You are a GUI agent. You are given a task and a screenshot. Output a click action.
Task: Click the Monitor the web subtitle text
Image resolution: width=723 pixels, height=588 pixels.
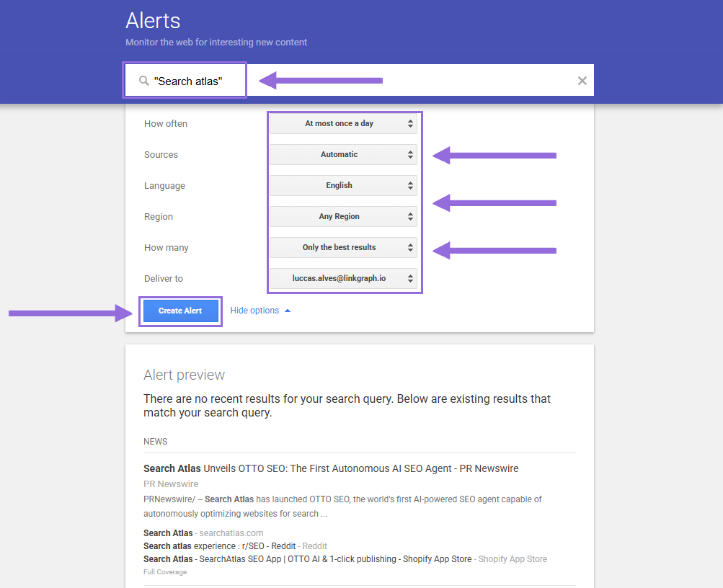(x=216, y=43)
